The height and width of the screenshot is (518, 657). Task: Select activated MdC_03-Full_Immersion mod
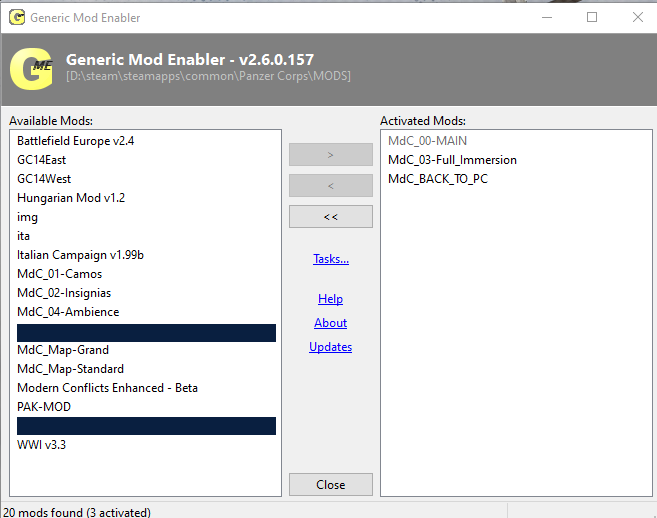point(452,160)
